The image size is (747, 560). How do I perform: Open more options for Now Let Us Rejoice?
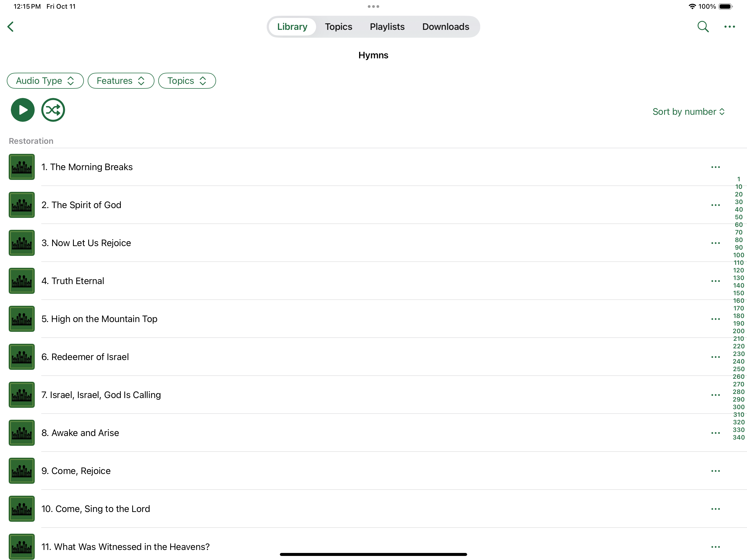point(715,243)
